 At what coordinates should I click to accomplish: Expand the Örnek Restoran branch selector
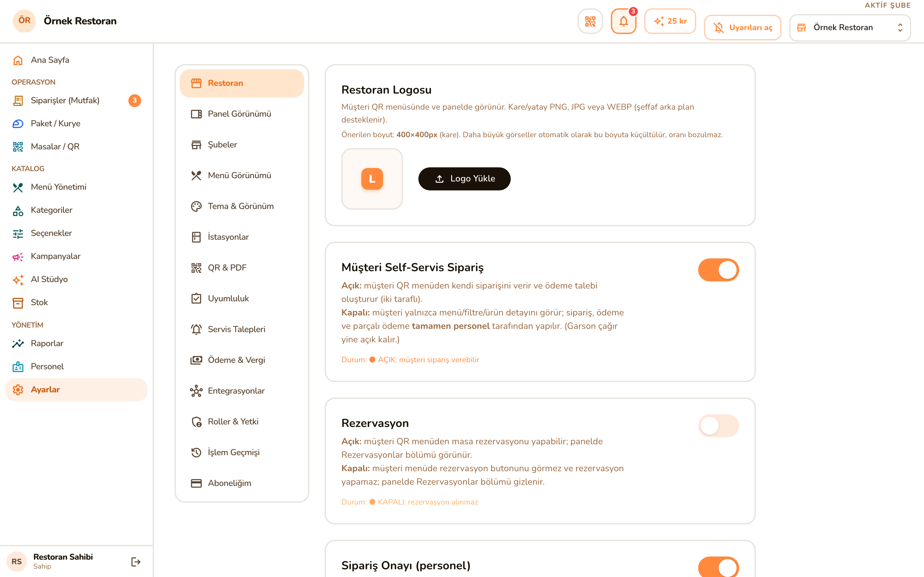click(850, 28)
